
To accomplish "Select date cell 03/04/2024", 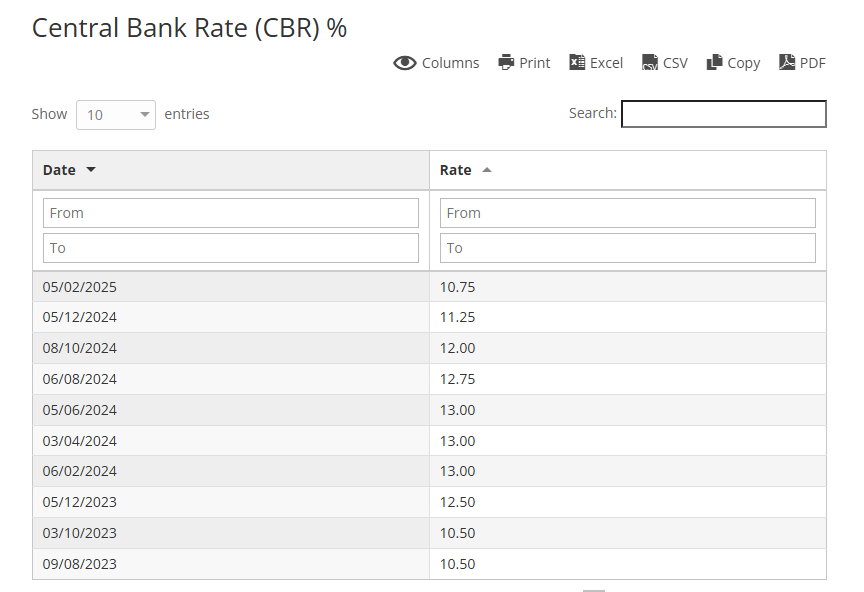I will 231,441.
